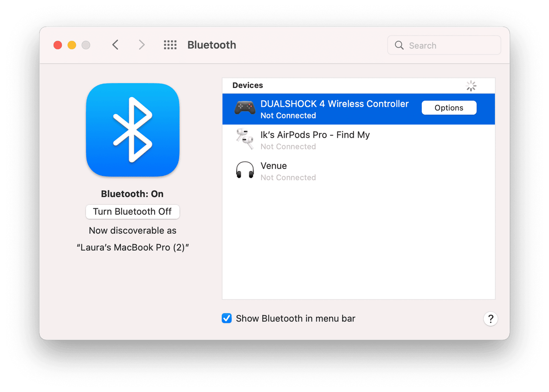Click Show Bluetooth in menu bar label

(x=295, y=318)
